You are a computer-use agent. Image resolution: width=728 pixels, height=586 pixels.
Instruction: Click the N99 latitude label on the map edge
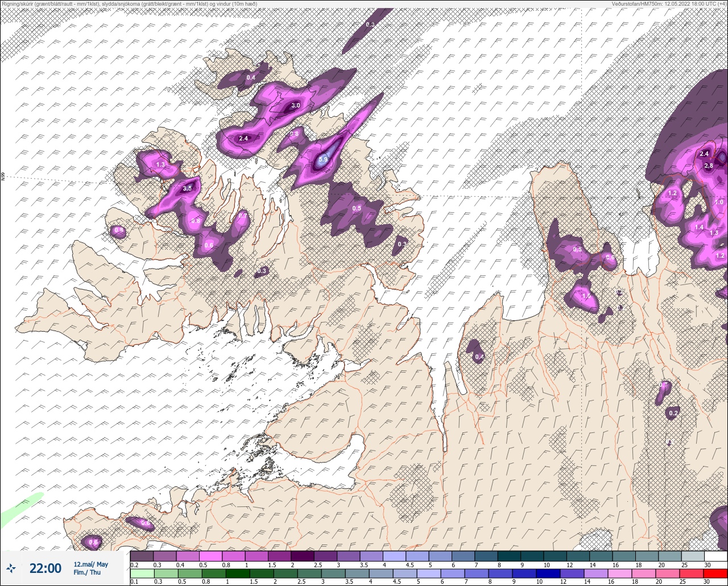tap(3, 177)
